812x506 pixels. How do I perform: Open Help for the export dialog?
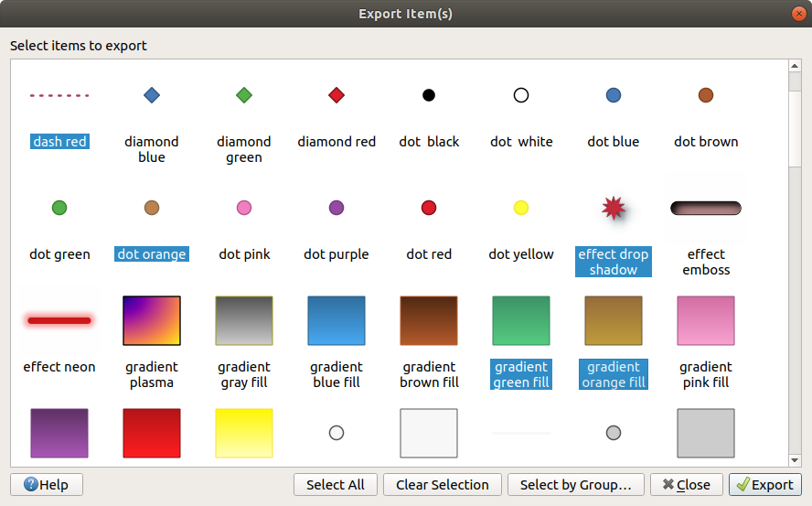point(47,485)
